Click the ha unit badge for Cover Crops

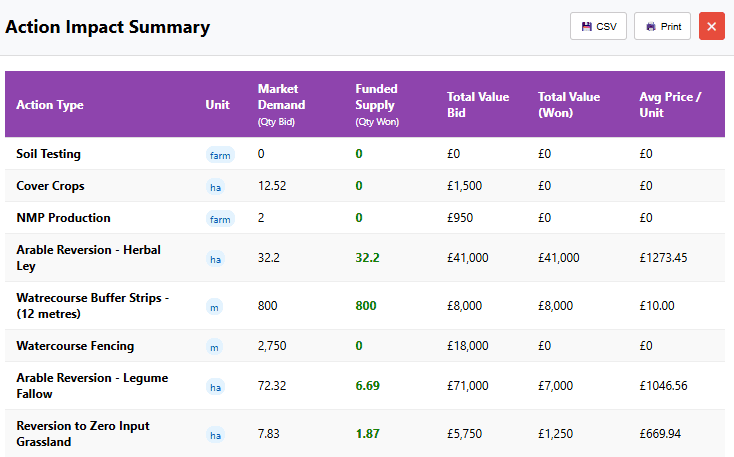(215, 187)
